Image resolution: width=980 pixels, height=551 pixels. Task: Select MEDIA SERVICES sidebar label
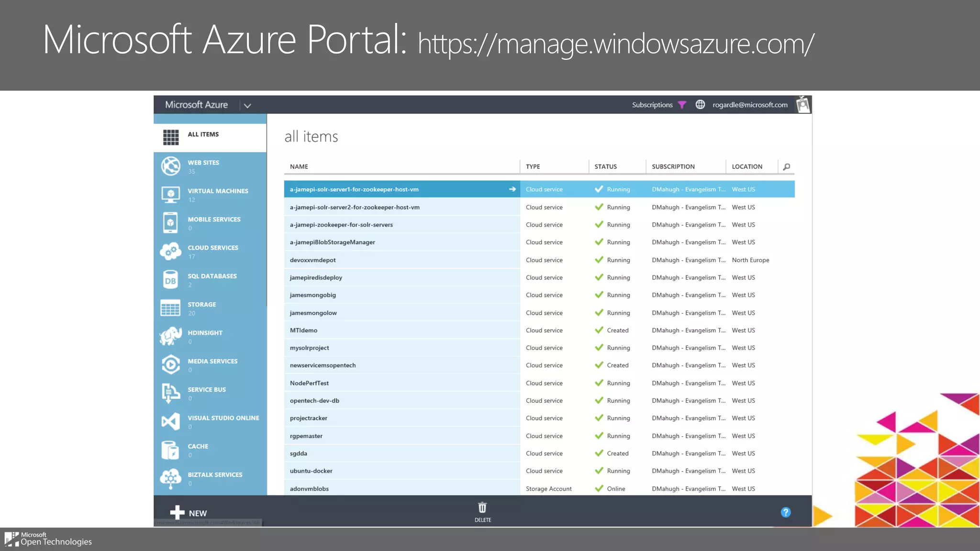(x=212, y=361)
